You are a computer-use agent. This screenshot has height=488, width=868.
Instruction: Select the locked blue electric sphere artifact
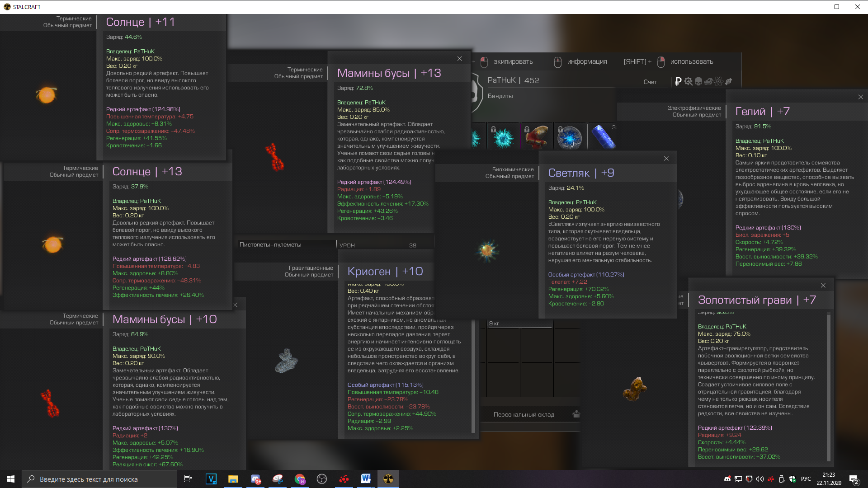tap(570, 136)
